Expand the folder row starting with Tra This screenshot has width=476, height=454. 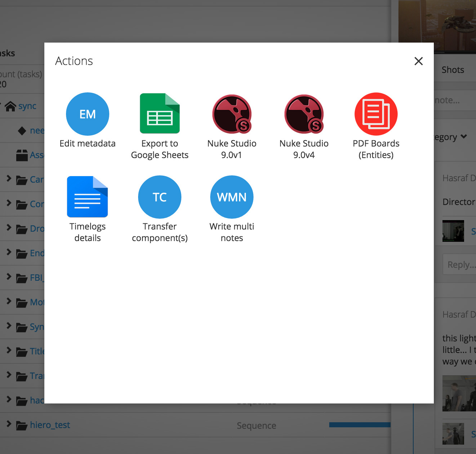click(x=9, y=375)
